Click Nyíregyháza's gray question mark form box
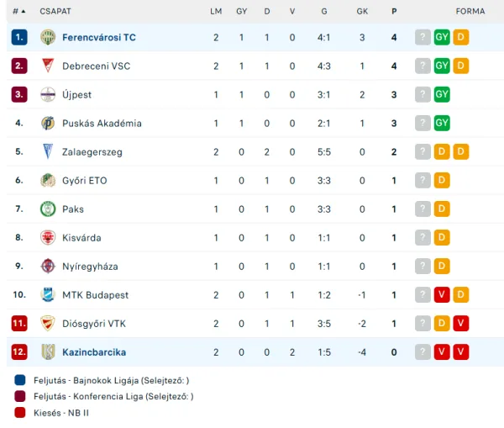Viewport: 504px width, 428px height. (423, 266)
